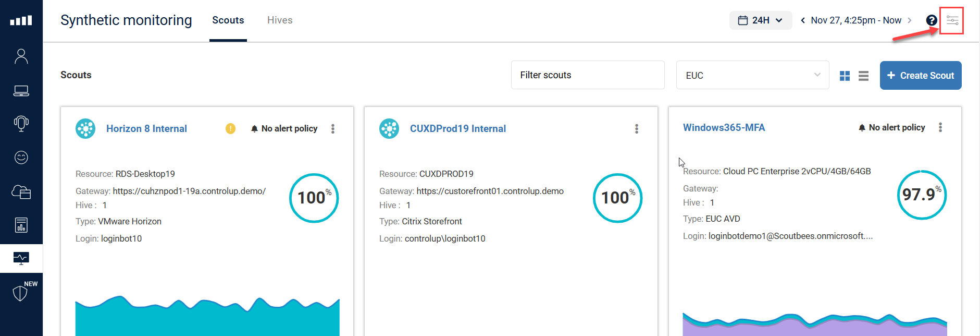Click the gateway URL 'https://custorefront01.controlup.demo'
Screen dimensions: 980x336
pyautogui.click(x=490, y=191)
